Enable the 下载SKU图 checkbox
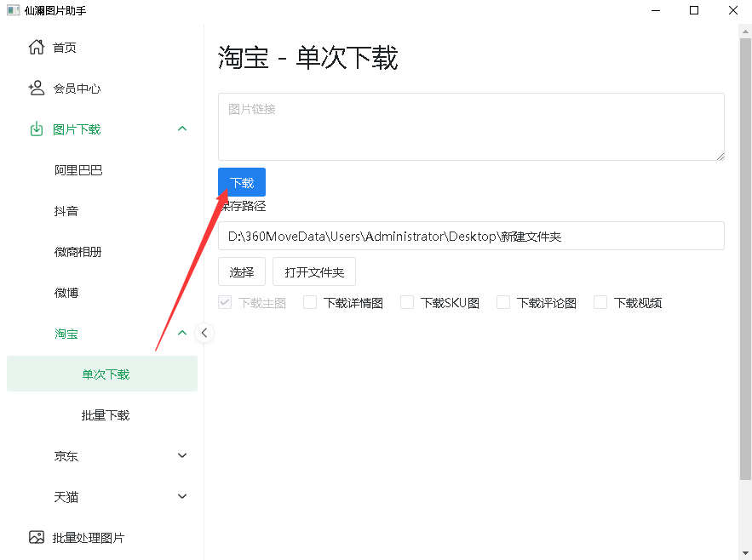The image size is (752, 560). pyautogui.click(x=407, y=302)
